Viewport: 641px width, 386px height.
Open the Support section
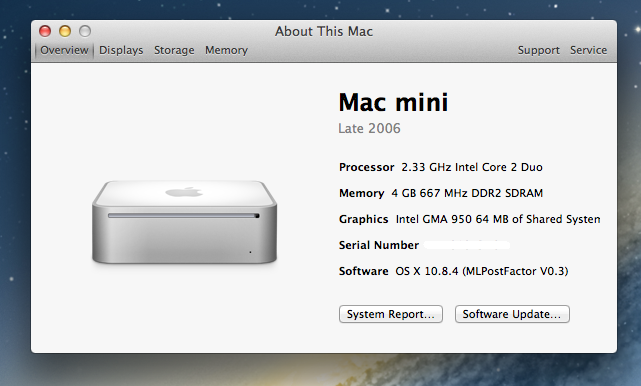539,50
